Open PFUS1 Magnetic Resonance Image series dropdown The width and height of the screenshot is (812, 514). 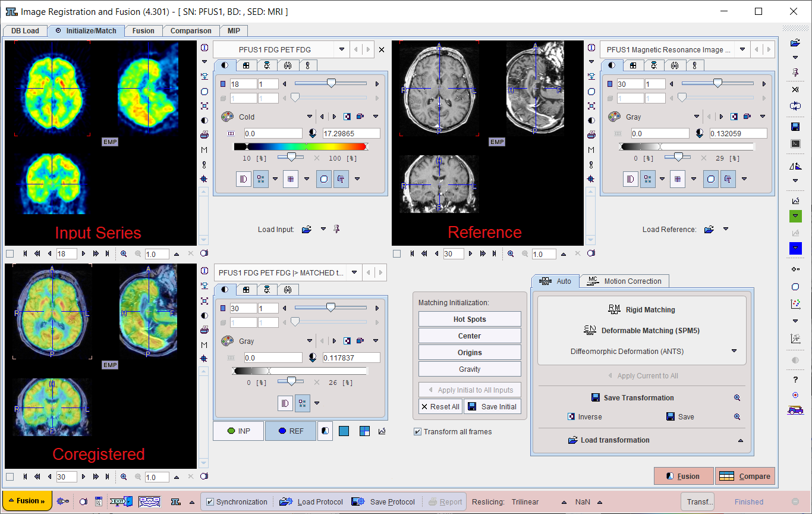743,49
